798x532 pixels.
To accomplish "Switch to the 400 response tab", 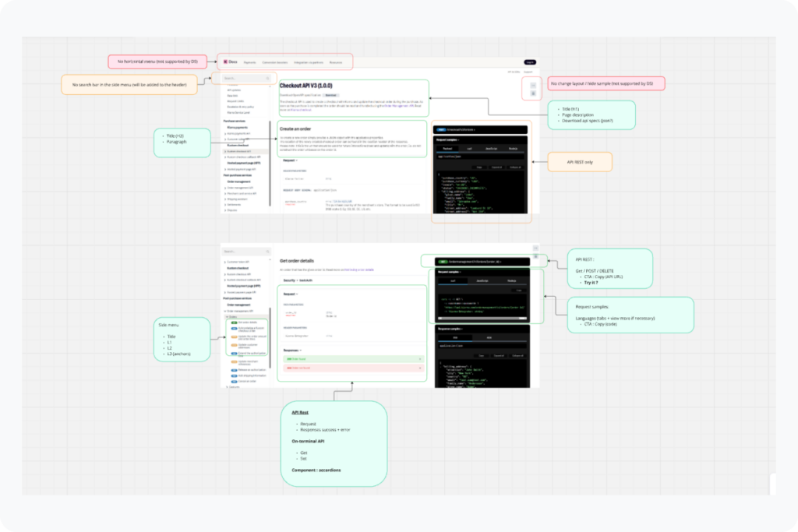I will point(489,337).
